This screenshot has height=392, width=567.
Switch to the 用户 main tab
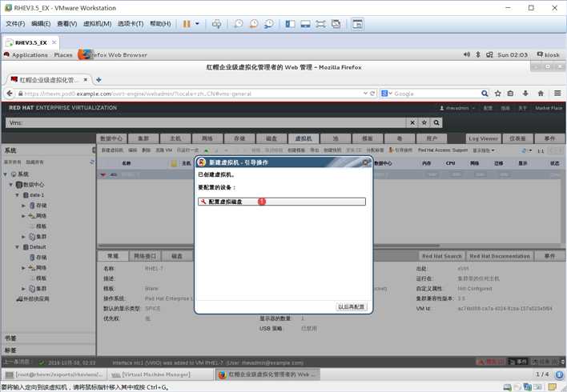click(432, 138)
